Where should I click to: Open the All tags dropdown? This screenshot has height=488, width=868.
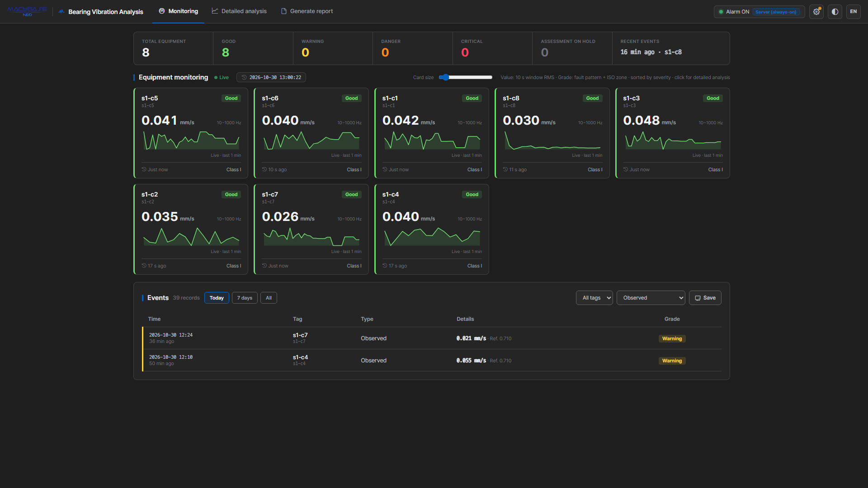pyautogui.click(x=594, y=298)
